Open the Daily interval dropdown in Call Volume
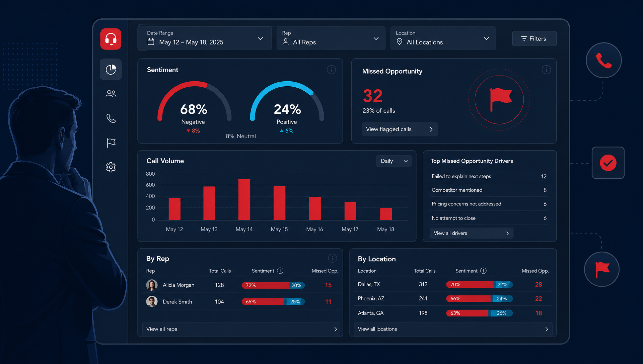The image size is (643, 364). point(394,161)
